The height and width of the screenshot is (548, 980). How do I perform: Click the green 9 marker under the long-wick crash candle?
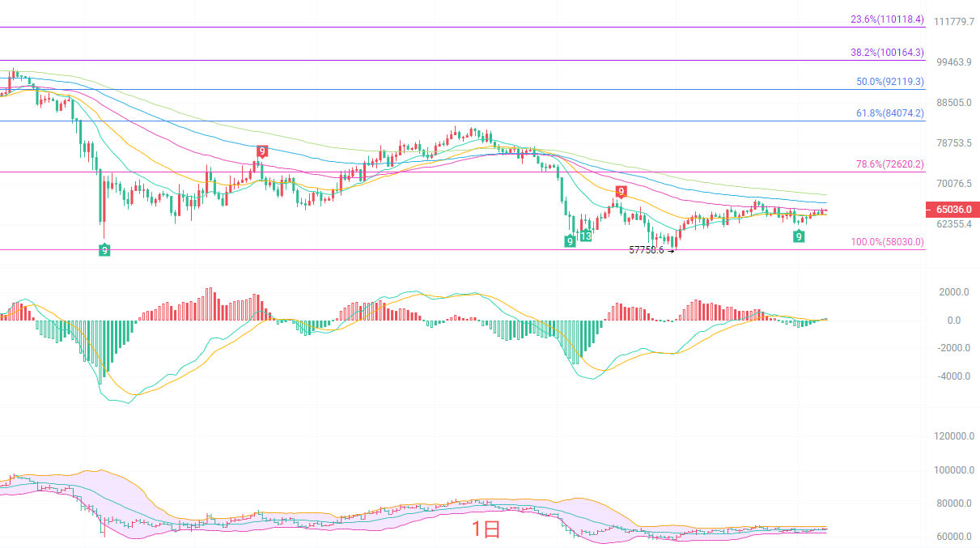coord(104,250)
